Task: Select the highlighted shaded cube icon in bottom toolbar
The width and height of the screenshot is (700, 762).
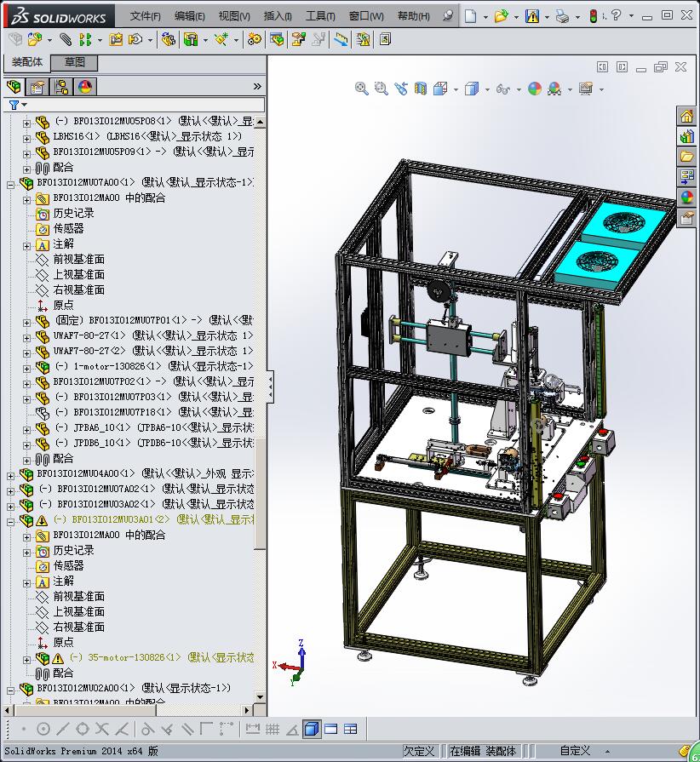Action: [x=312, y=729]
